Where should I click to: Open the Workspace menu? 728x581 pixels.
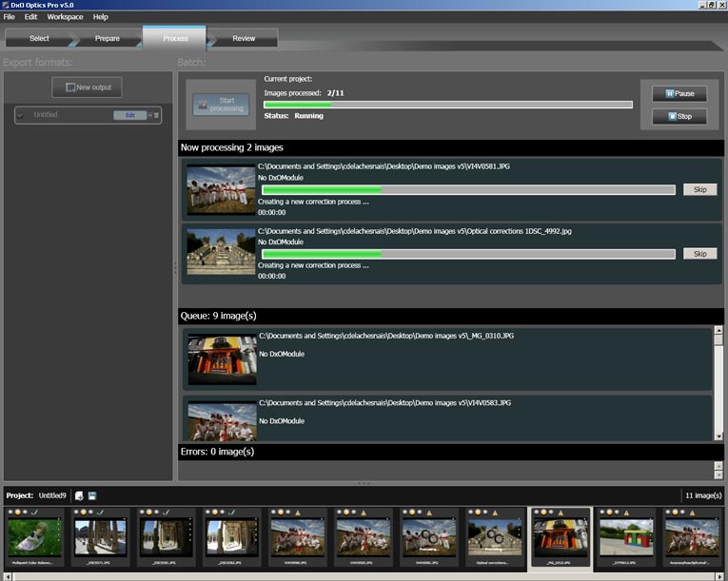click(x=65, y=17)
